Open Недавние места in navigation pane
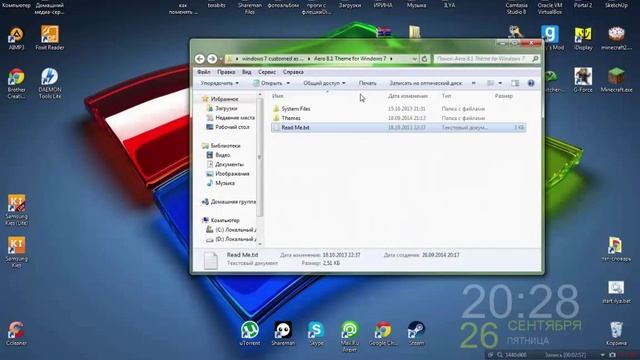640x360 pixels. 235,118
